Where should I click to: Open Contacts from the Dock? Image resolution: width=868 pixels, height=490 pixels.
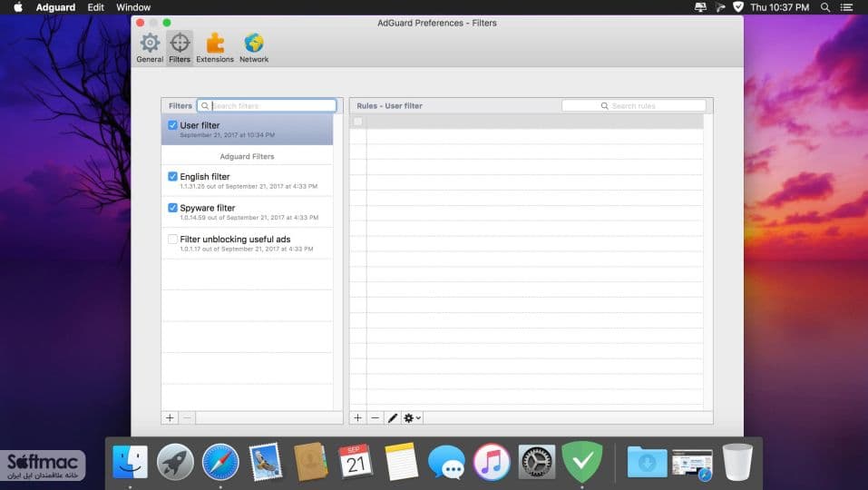tap(310, 462)
